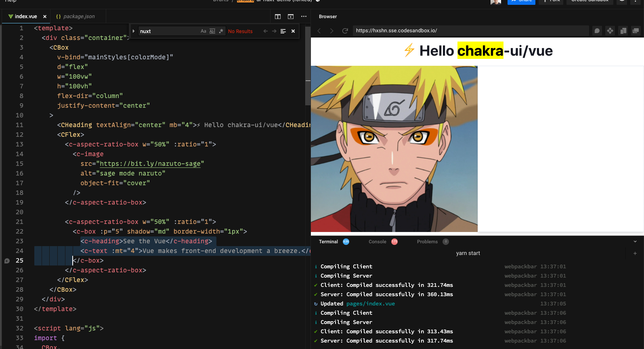Click the editor vertical scrollbar
The image size is (644, 349).
308,66
